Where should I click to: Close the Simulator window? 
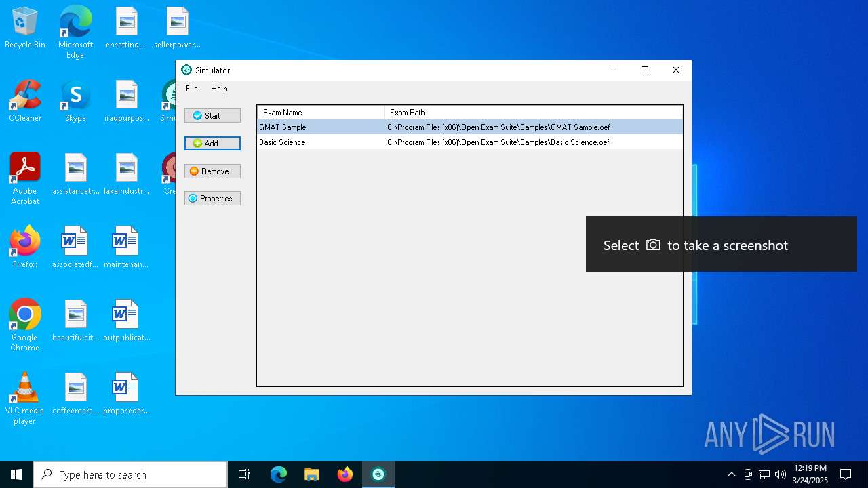pos(676,70)
